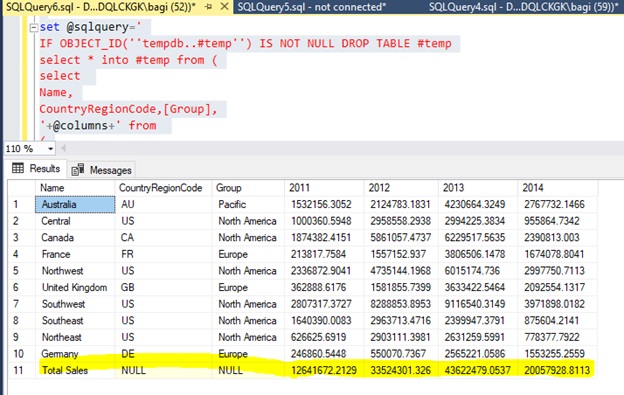The image size is (624, 395).
Task: Select the DE country code cell
Action: [163, 354]
